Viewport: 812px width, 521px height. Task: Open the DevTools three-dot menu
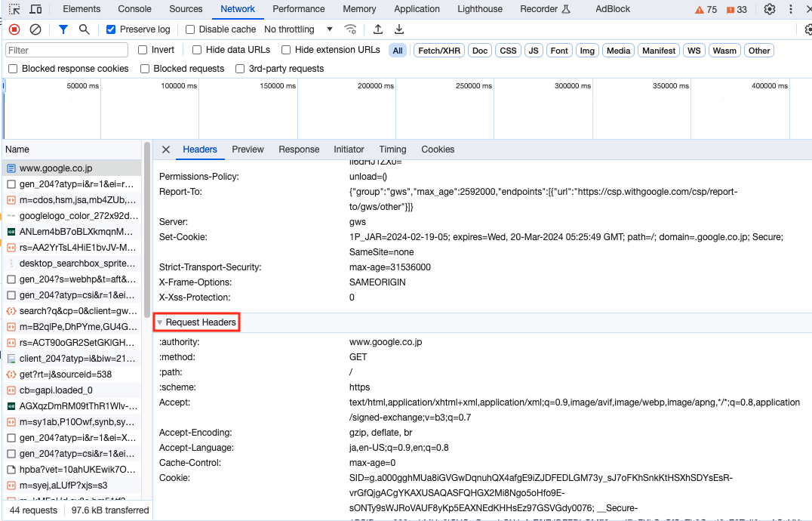point(790,8)
